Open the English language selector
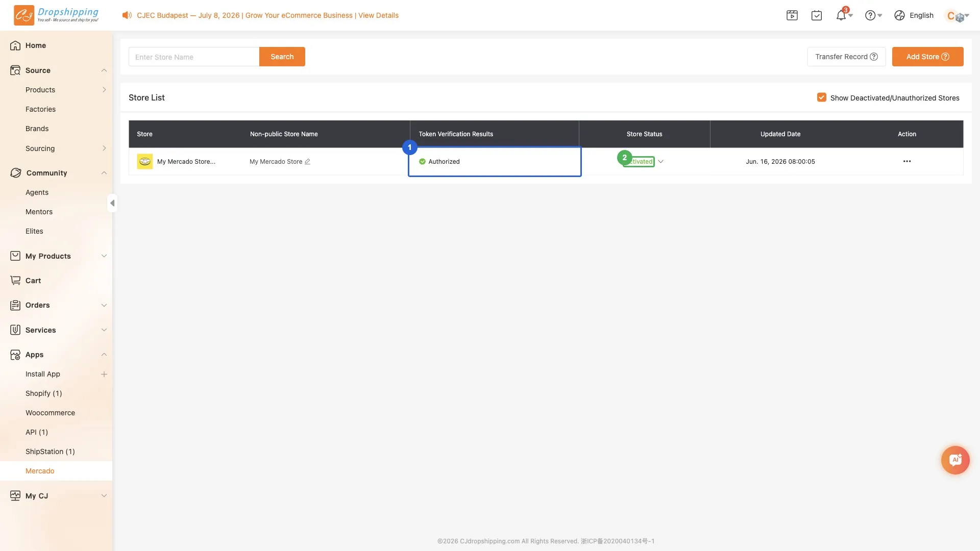980x551 pixels. [x=914, y=15]
